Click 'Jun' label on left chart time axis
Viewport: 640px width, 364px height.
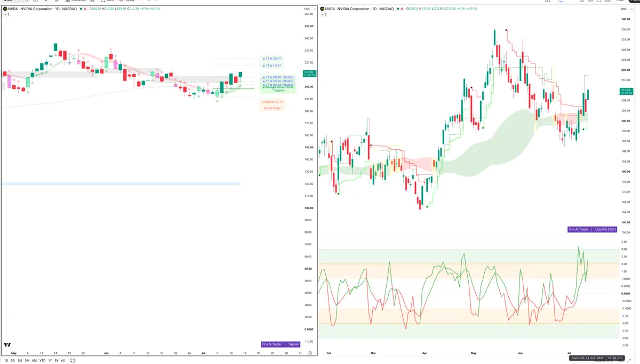click(x=106, y=353)
